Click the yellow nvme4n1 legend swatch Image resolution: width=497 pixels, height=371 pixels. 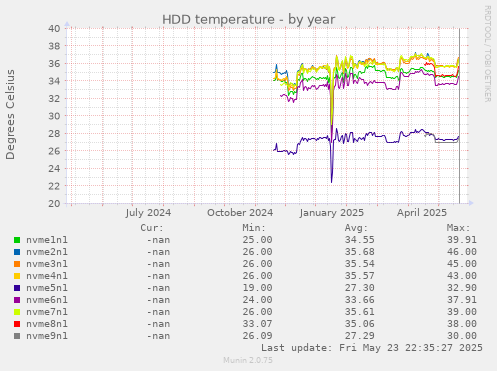tap(17, 276)
